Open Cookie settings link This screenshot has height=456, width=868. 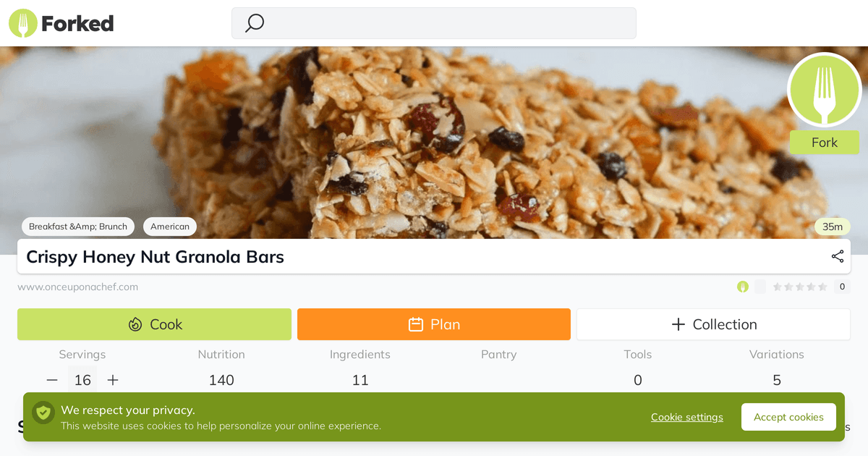(686, 417)
